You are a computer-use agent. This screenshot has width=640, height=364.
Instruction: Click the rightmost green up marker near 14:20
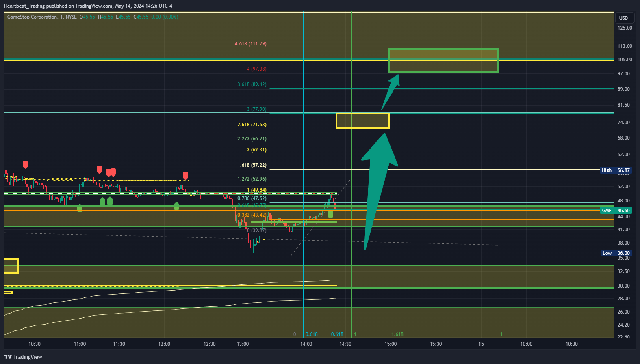tap(330, 213)
